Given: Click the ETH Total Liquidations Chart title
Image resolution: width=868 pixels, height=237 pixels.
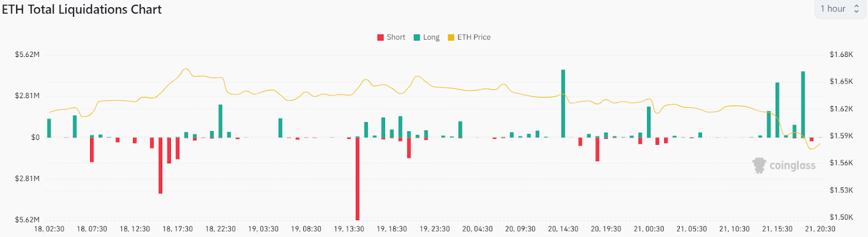Looking at the screenshot, I should tap(82, 10).
